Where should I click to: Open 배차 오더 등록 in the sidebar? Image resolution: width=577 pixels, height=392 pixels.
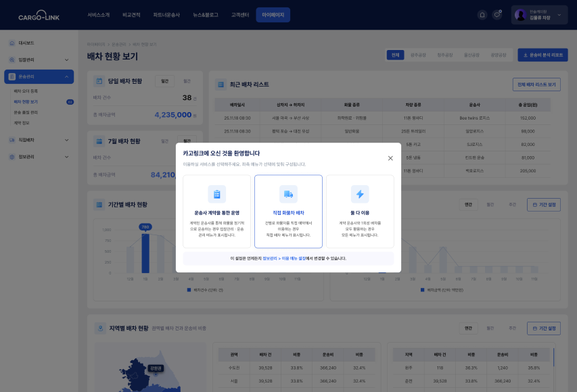tap(26, 91)
